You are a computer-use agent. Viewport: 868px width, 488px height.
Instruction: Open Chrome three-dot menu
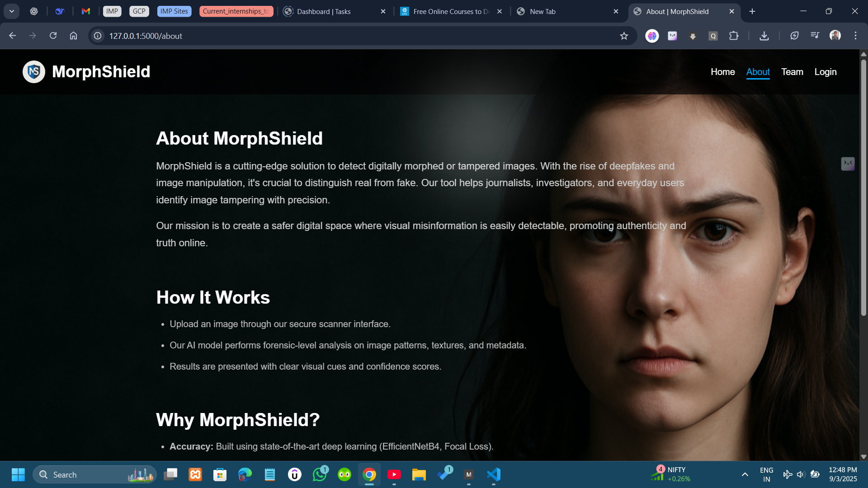pos(855,36)
